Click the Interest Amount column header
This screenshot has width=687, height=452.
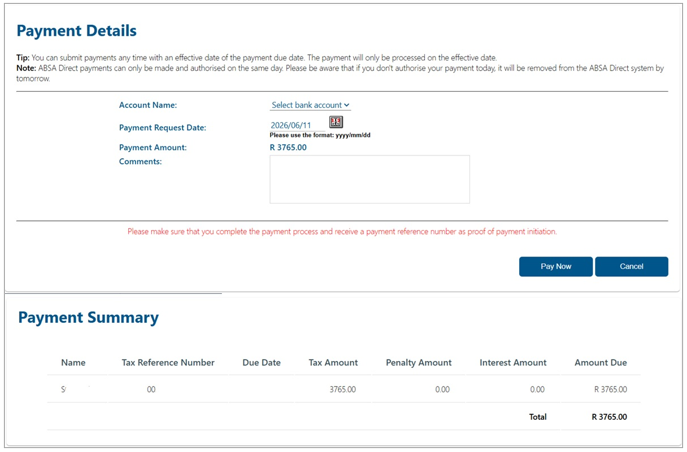513,363
